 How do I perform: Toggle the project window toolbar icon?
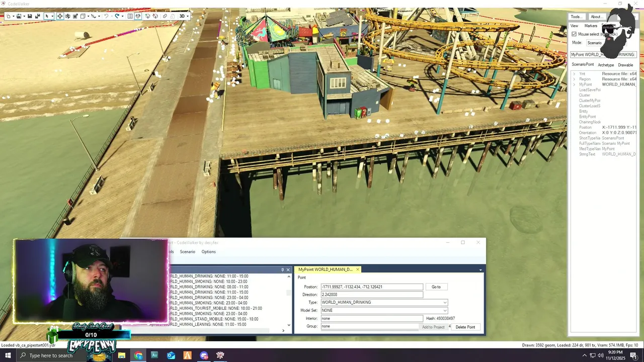tap(138, 16)
